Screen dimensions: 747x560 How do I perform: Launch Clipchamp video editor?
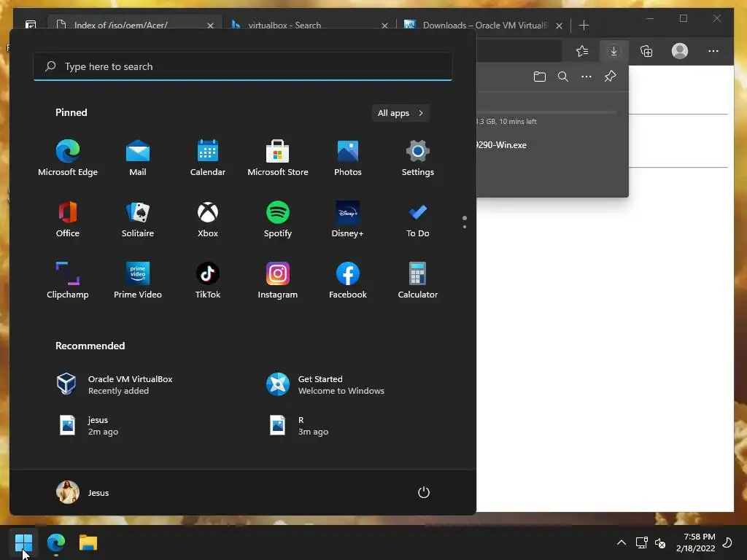pos(68,281)
